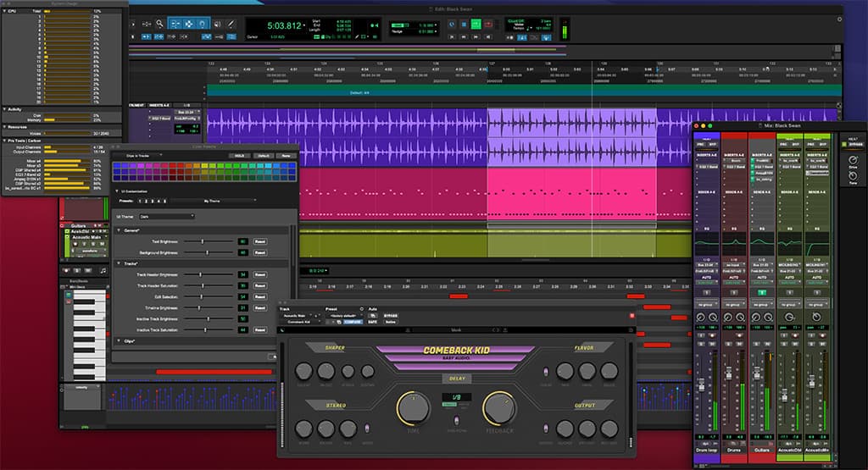868x470 pixels.
Task: Open the Clips in Tracks dropdown in Color Palette
Action: pyautogui.click(x=144, y=155)
